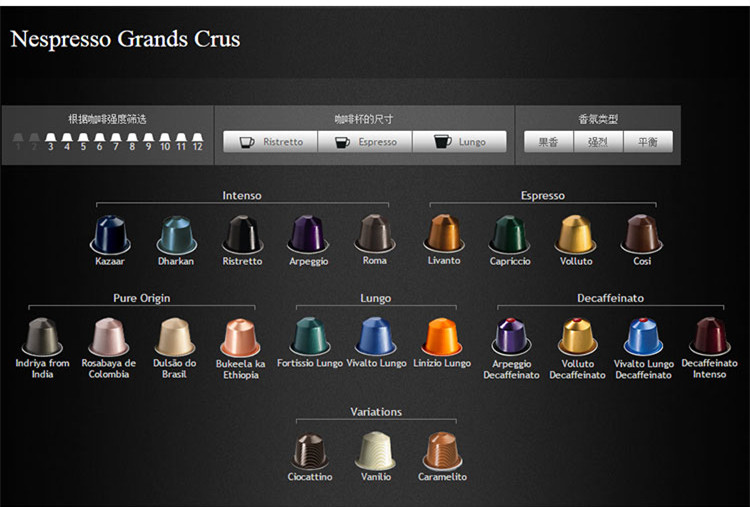Filter by Lungo cup size

point(460,142)
